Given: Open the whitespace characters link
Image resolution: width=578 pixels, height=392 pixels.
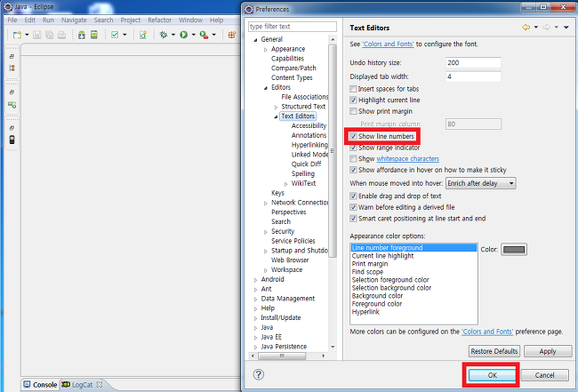Looking at the screenshot, I should tap(407, 159).
